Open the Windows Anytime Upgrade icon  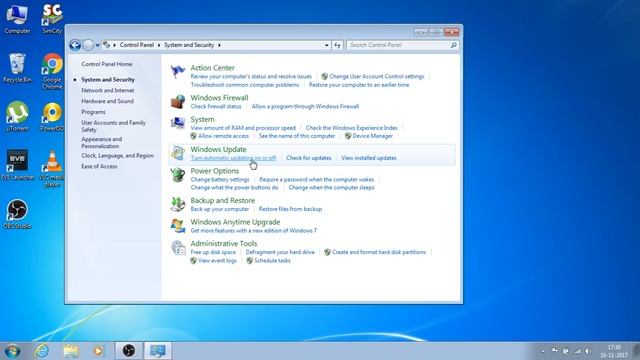pos(178,226)
